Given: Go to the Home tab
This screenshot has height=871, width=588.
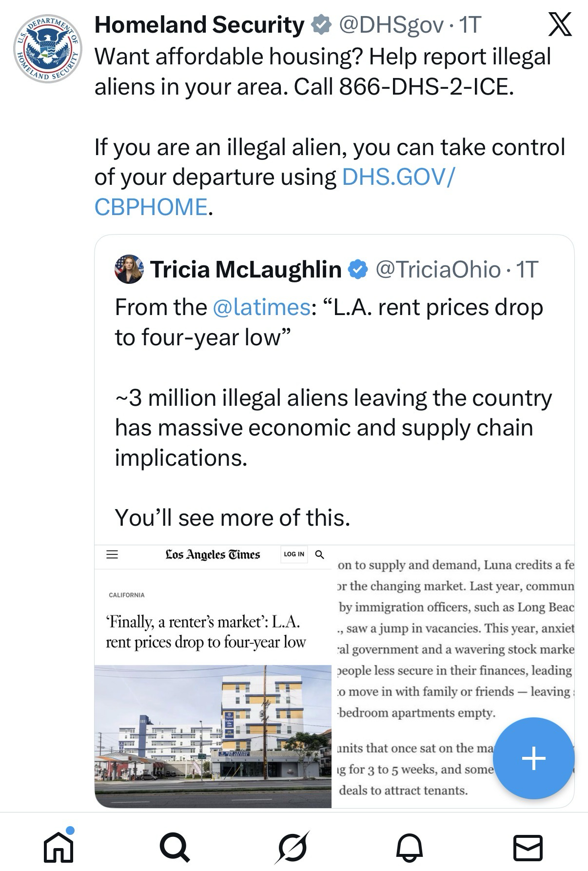Looking at the screenshot, I should tap(59, 847).
